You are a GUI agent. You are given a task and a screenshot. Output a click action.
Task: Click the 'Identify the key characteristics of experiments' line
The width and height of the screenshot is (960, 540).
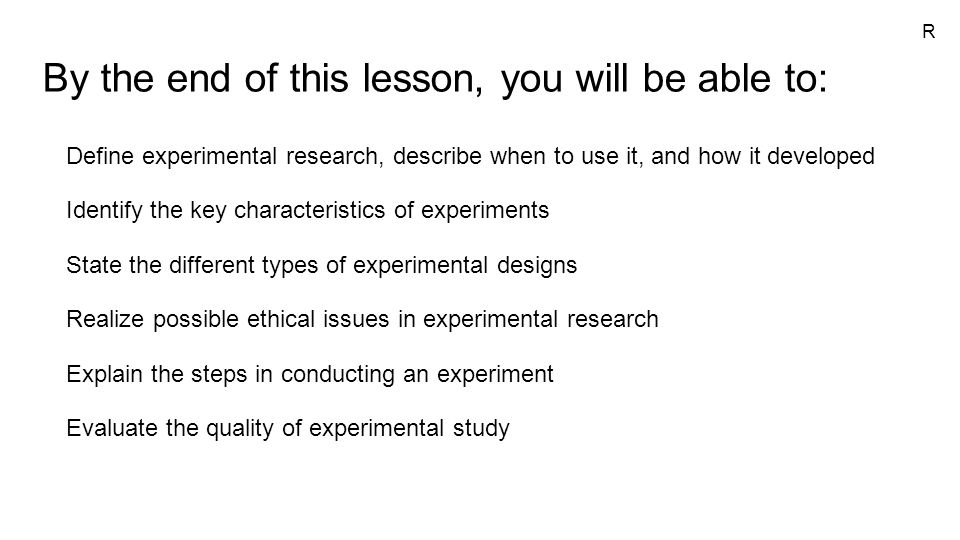point(307,211)
